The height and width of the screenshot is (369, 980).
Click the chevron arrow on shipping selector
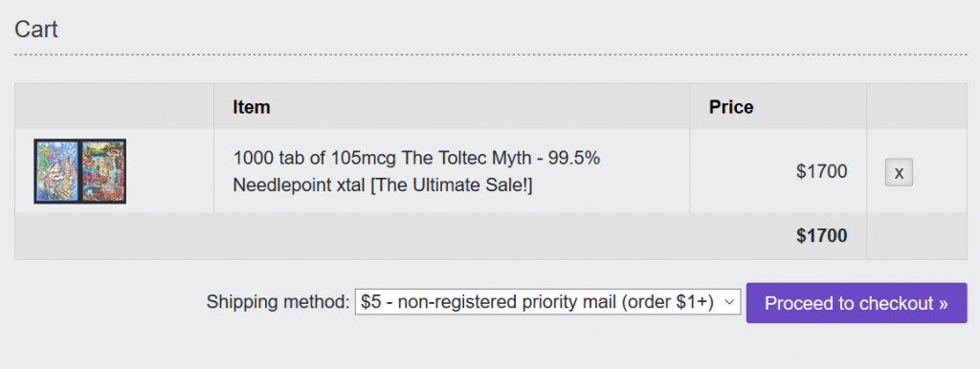(728, 302)
